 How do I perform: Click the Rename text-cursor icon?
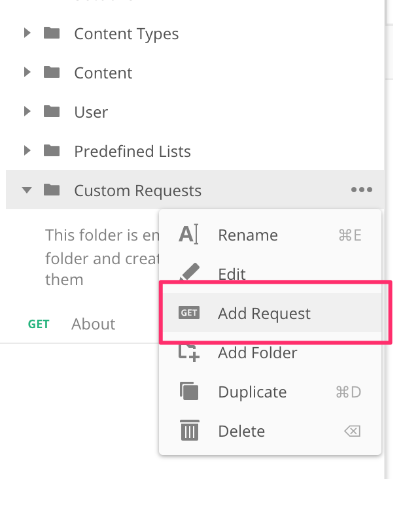[188, 235]
